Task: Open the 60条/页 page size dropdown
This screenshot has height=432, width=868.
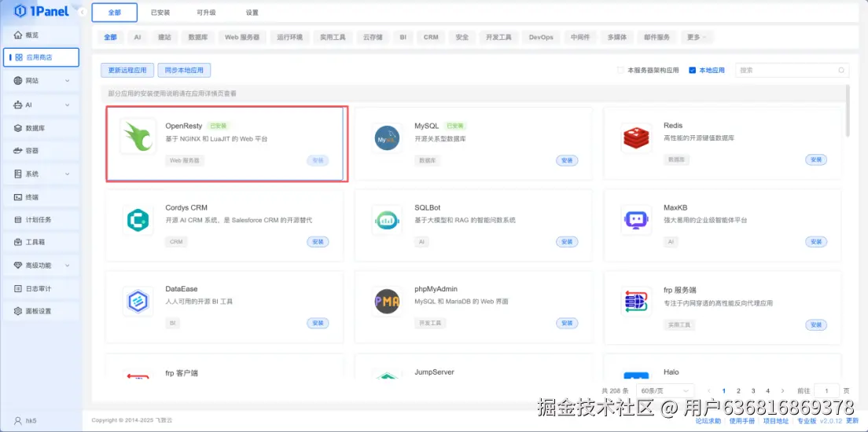Action: click(665, 390)
